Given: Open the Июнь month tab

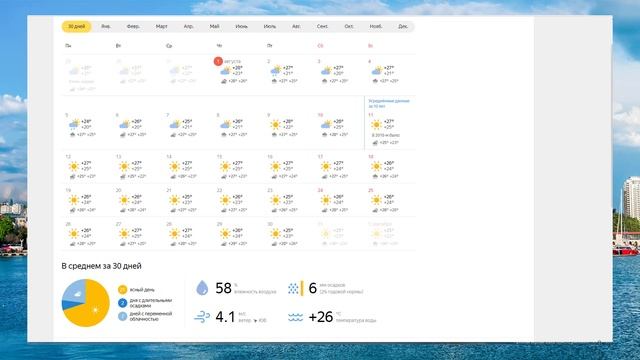Looking at the screenshot, I should [241, 27].
